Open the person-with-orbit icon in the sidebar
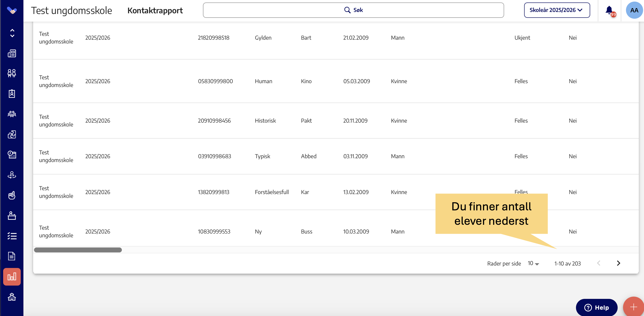This screenshot has width=644, height=316. click(x=12, y=175)
